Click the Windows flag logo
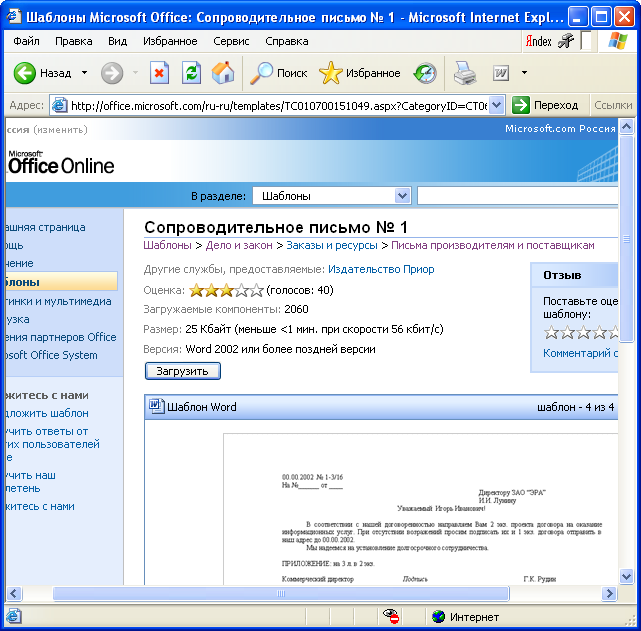This screenshot has width=641, height=631. click(617, 41)
